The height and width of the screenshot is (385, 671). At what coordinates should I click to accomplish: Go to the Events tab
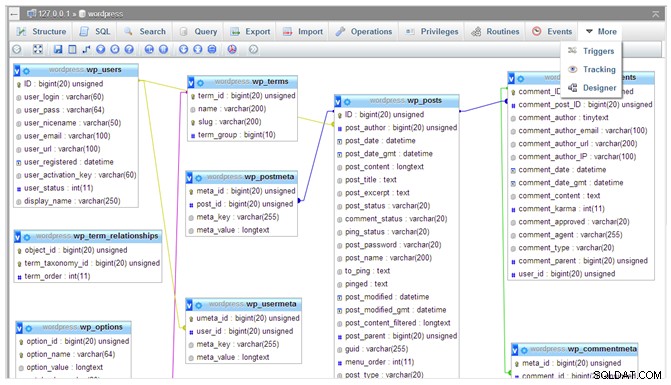[x=552, y=32]
